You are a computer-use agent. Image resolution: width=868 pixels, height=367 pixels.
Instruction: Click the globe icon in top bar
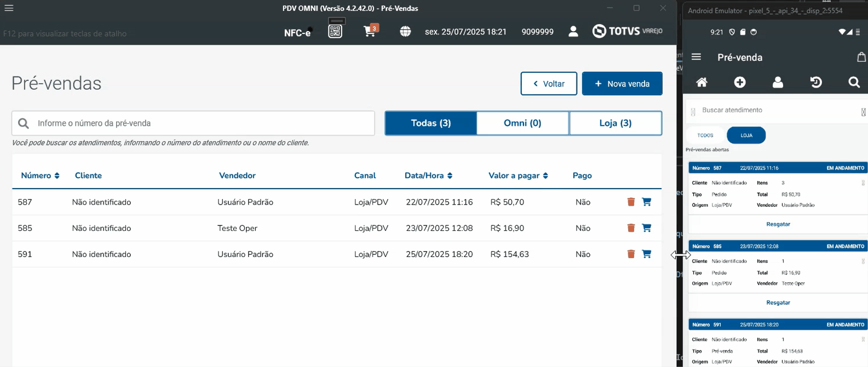point(405,32)
